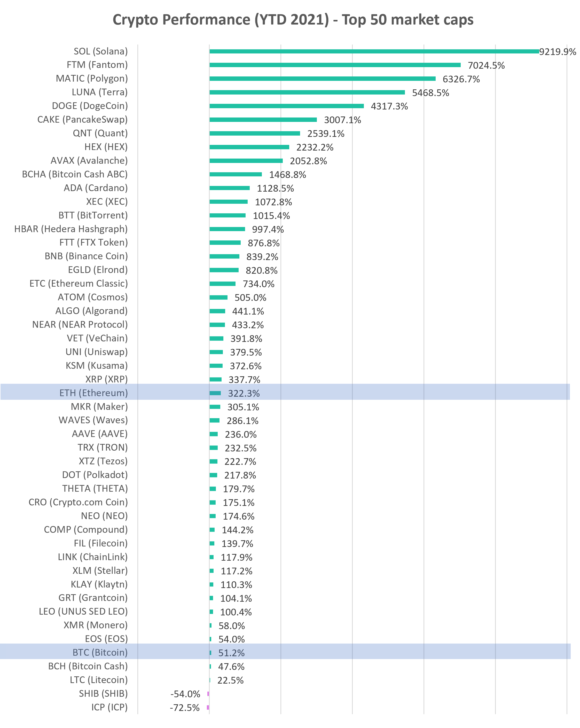
Task: Click the 'ETC (Ethereum Classic)' label
Action: (79, 284)
